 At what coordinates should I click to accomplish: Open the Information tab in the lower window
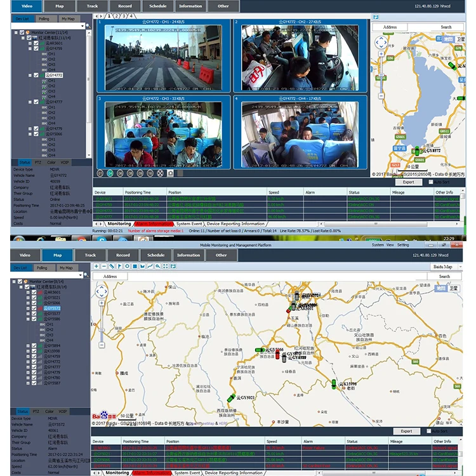pyautogui.click(x=188, y=255)
